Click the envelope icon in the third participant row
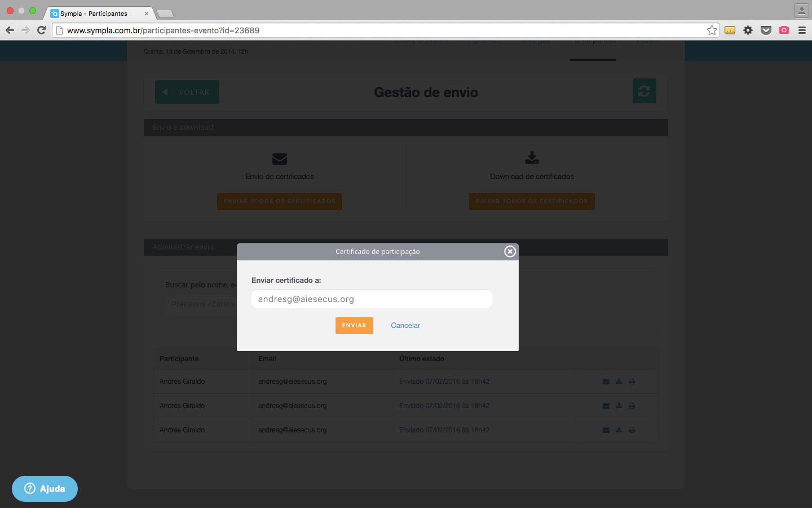Viewport: 812px width, 508px height. coord(606,430)
